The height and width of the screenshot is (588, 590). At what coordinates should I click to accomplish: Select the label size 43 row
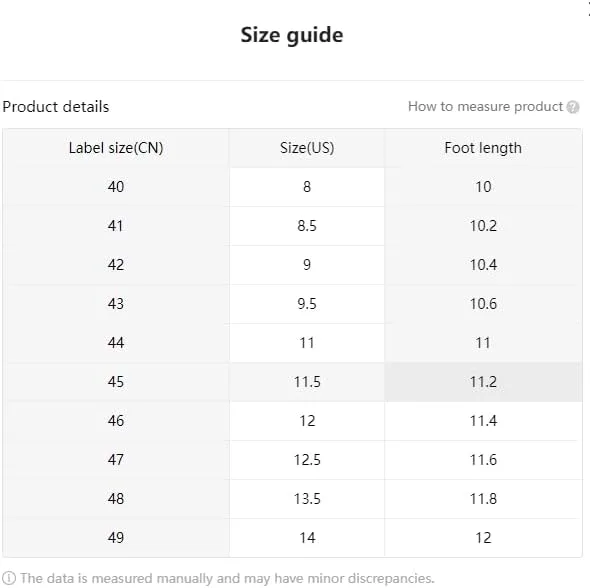click(292, 304)
